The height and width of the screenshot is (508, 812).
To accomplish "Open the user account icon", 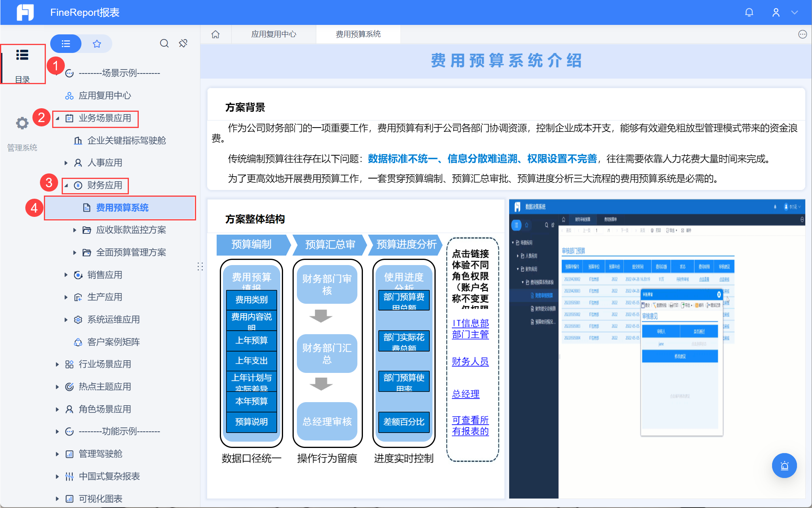I will click(x=776, y=12).
